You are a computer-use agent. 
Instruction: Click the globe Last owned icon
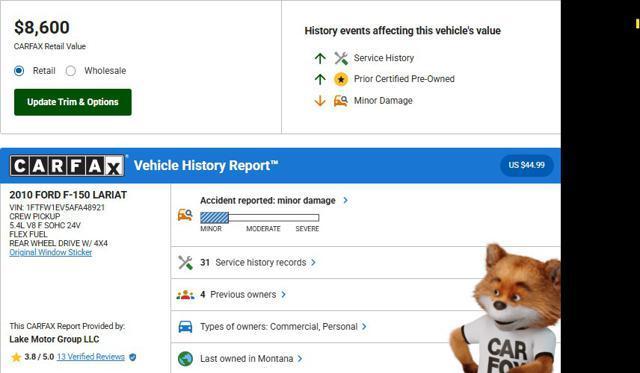pyautogui.click(x=185, y=359)
